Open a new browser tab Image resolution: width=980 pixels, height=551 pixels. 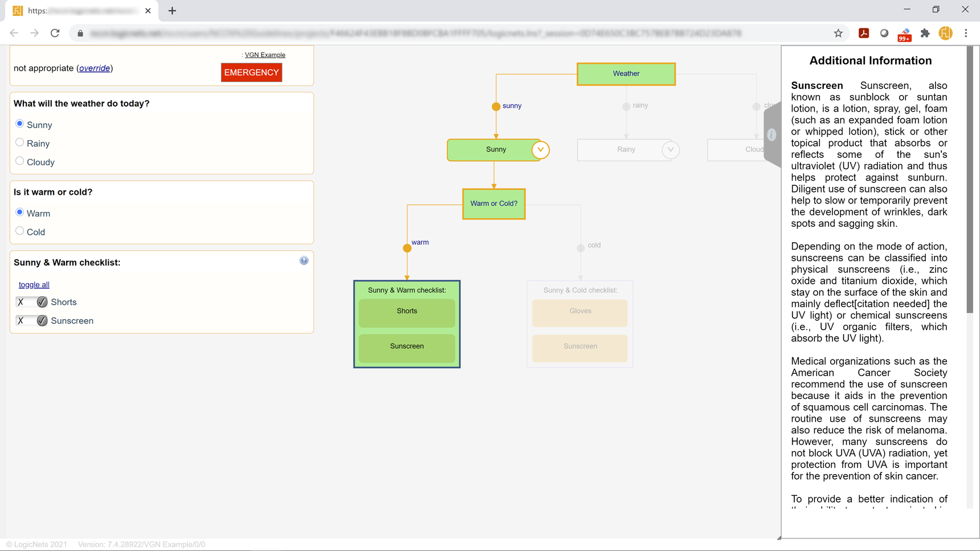click(x=172, y=11)
